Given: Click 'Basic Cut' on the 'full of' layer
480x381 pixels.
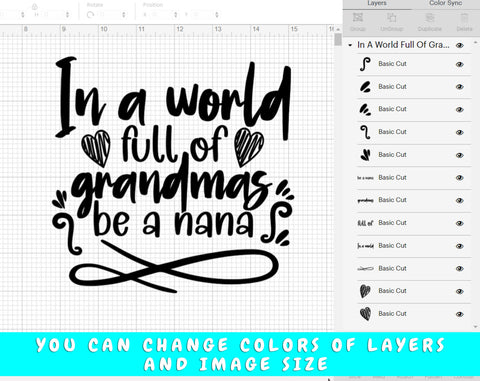Looking at the screenshot, I should pyautogui.click(x=392, y=223).
